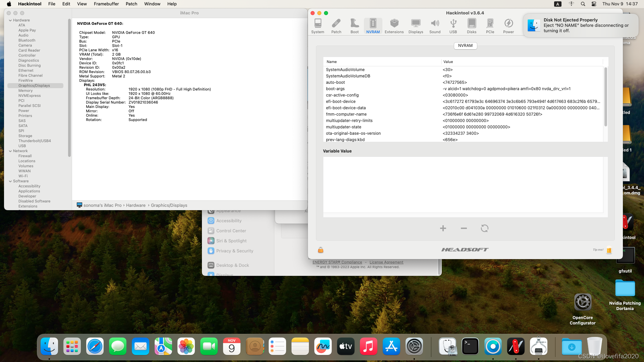The image size is (644, 362).
Task: Collapse the Network section in sidebar
Action: coord(10,151)
